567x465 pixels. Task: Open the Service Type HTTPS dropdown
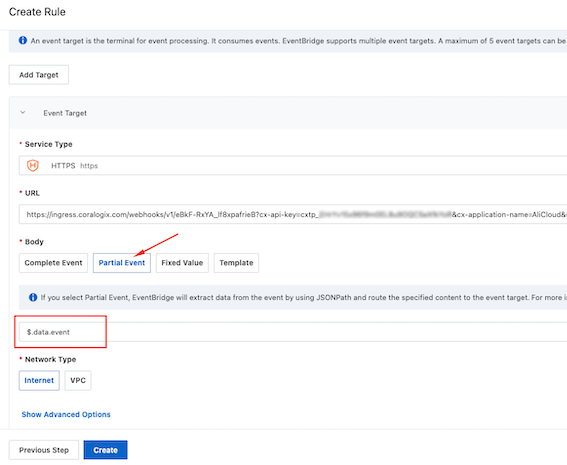click(293, 166)
